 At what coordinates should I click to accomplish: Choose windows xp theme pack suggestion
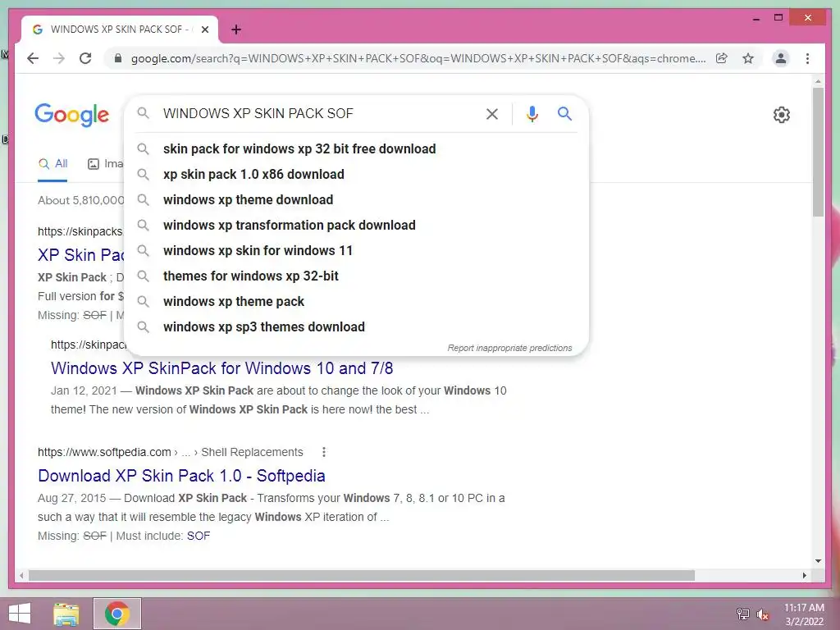[x=356, y=302]
